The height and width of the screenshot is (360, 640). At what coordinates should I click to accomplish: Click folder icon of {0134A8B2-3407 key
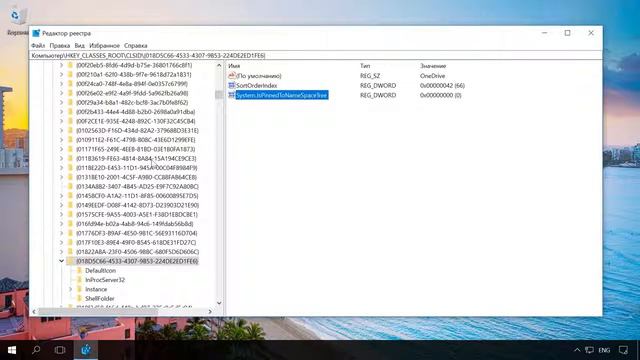point(70,187)
